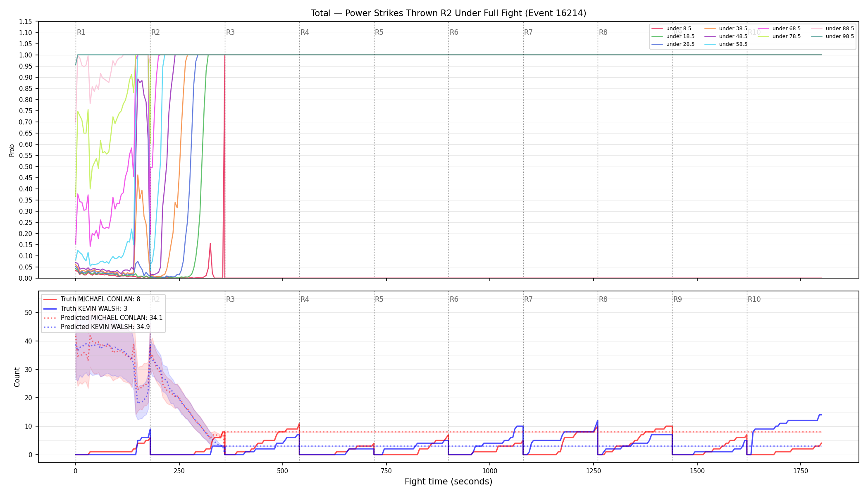Click the '1.00' probability axis tick
This screenshot has height=496, width=868.
tap(26, 55)
